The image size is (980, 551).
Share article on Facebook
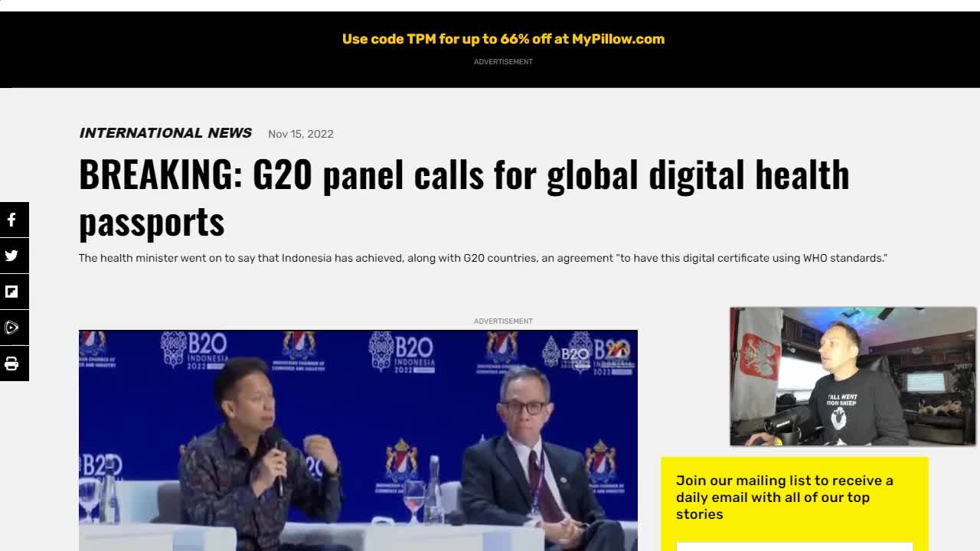[x=12, y=220]
